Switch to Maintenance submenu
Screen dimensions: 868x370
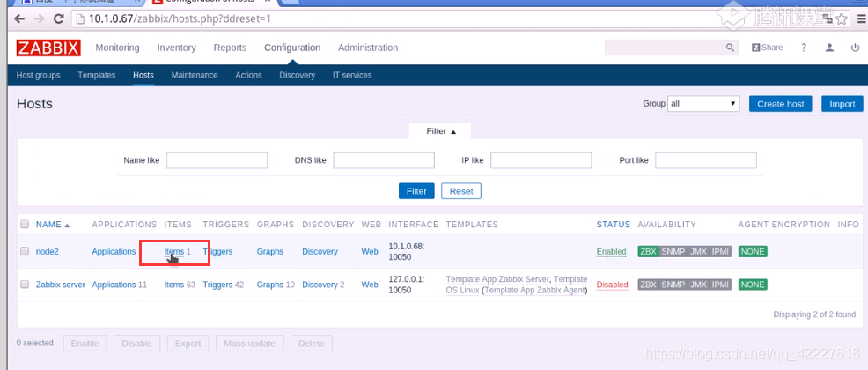[195, 75]
